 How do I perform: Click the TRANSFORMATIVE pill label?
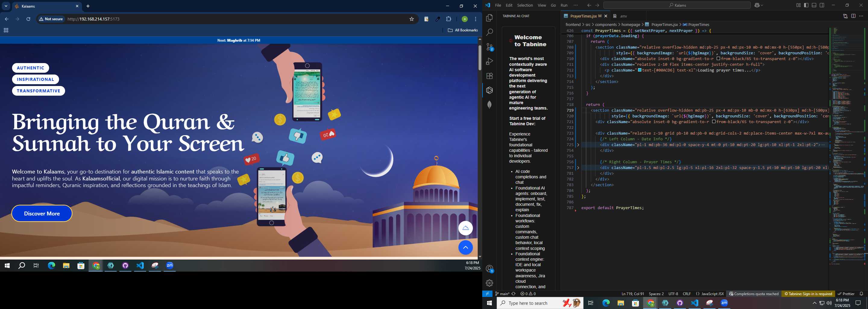[39, 91]
